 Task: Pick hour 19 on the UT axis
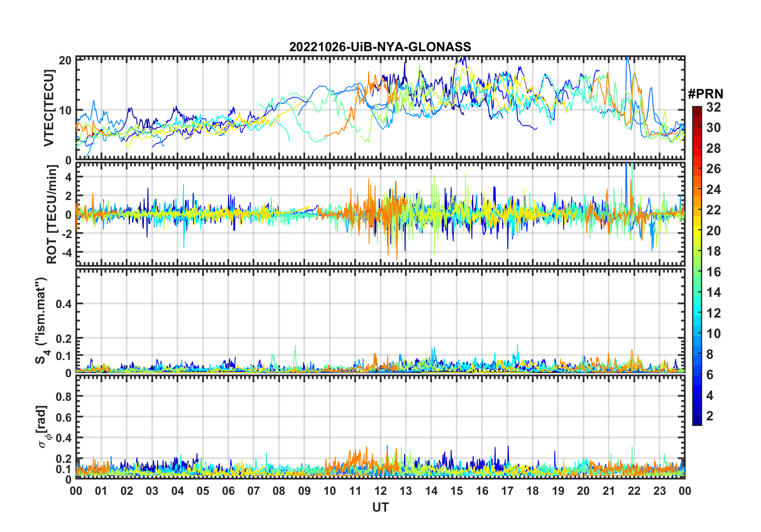[x=558, y=491]
